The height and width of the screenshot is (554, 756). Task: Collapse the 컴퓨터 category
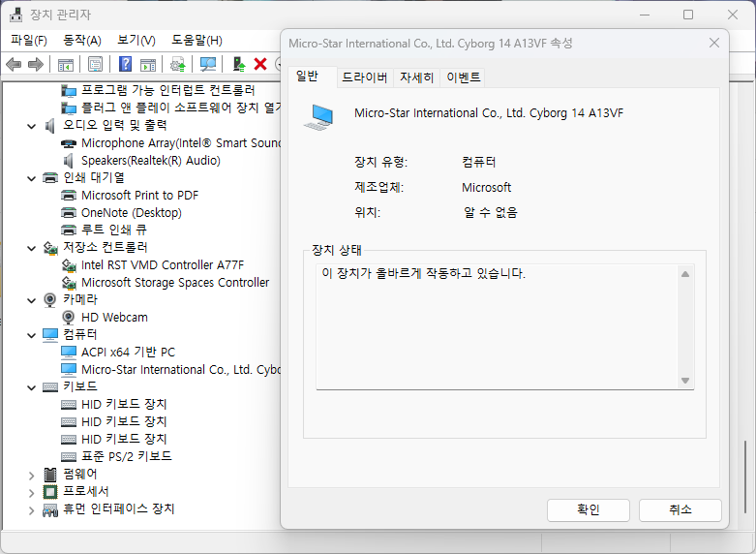coord(32,335)
